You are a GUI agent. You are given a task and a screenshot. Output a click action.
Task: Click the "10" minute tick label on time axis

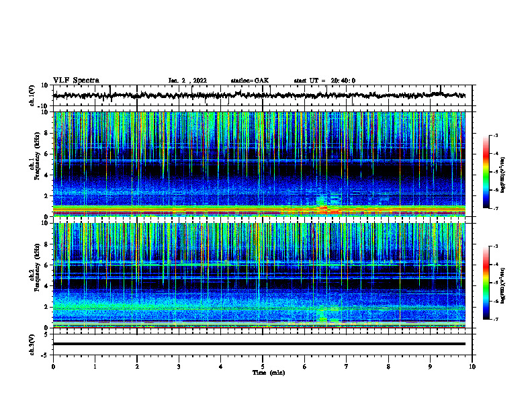[x=472, y=367]
